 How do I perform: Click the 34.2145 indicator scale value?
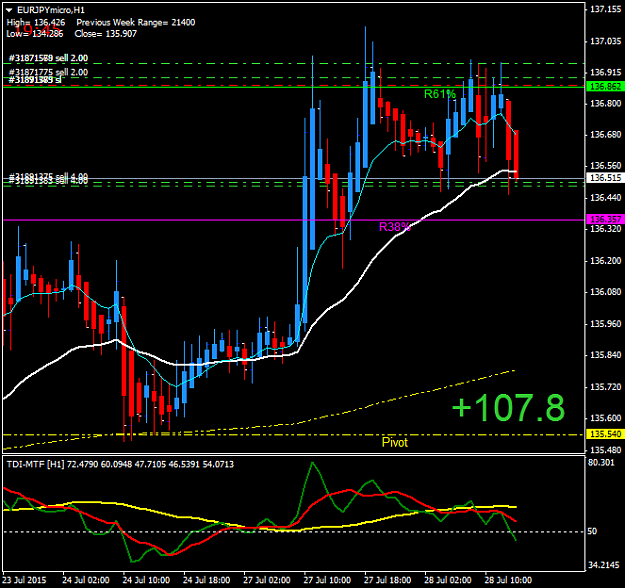tap(603, 565)
